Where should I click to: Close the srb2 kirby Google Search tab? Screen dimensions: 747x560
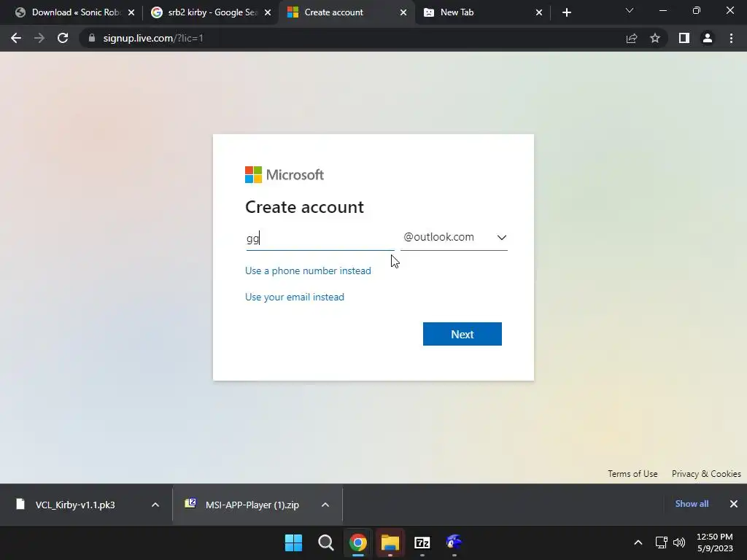[268, 12]
